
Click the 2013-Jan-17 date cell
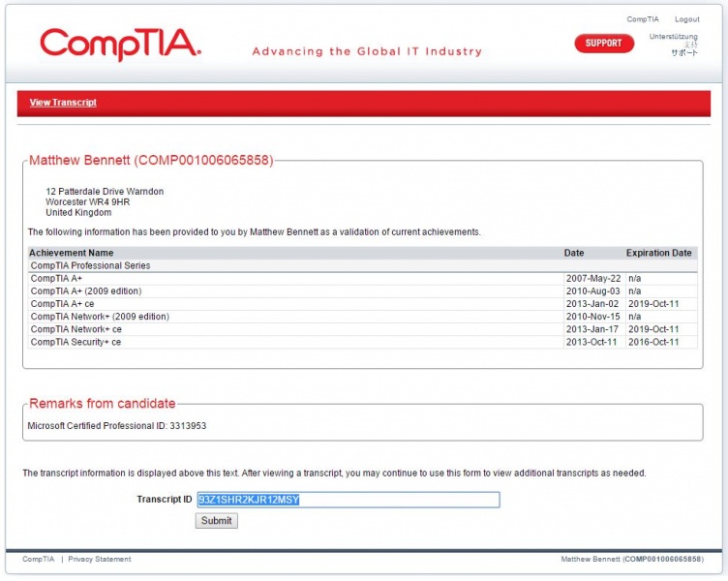click(x=592, y=329)
